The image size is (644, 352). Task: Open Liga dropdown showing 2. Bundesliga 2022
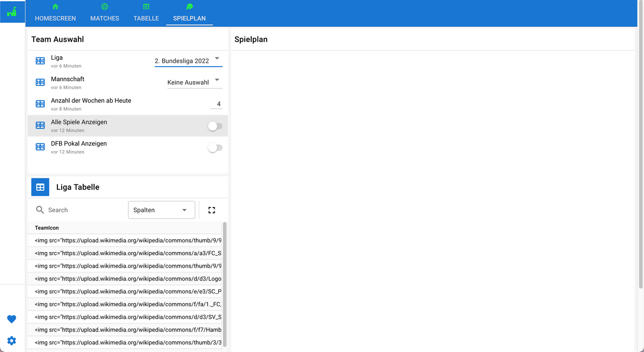point(188,61)
